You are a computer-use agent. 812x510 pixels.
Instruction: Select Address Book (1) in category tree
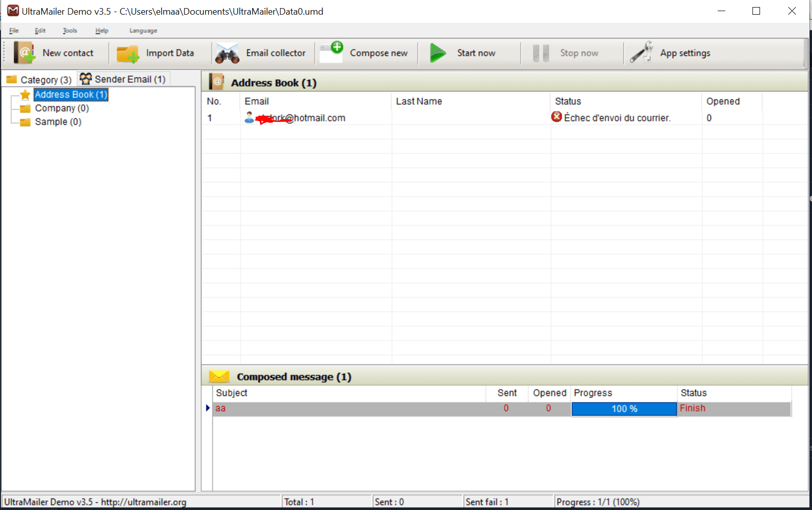pos(71,94)
